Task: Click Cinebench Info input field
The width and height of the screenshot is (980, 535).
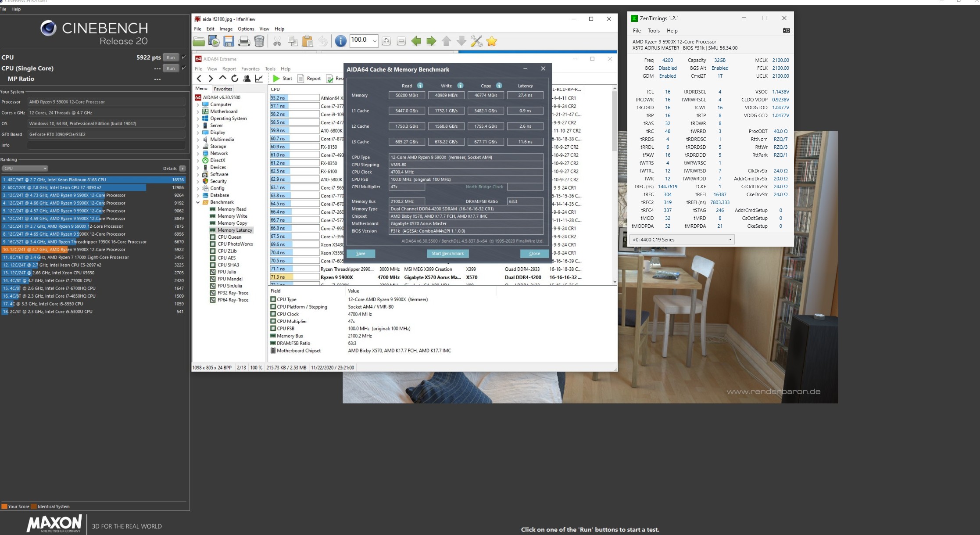Action: coord(107,145)
